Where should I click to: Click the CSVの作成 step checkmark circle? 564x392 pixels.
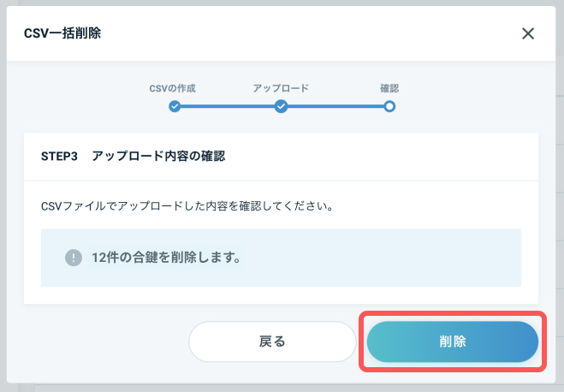click(175, 106)
